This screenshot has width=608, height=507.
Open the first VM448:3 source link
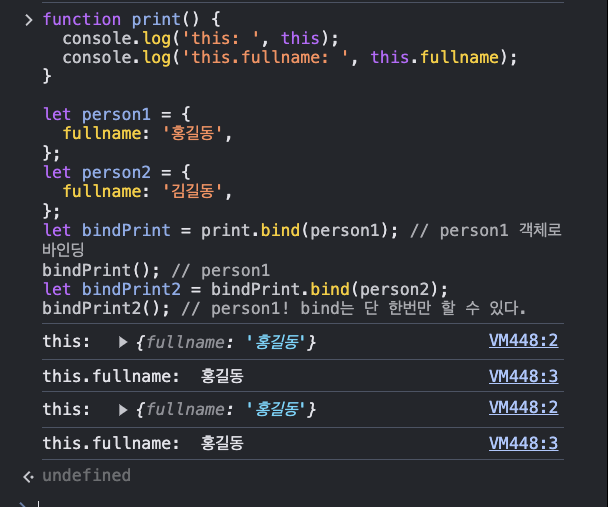pyautogui.click(x=523, y=376)
